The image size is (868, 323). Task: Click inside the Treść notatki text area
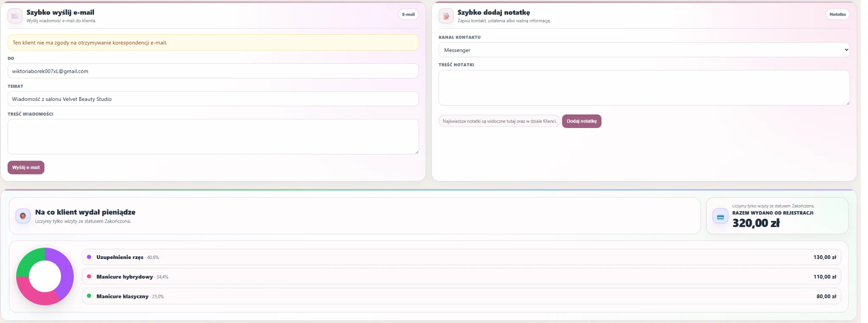click(x=644, y=88)
